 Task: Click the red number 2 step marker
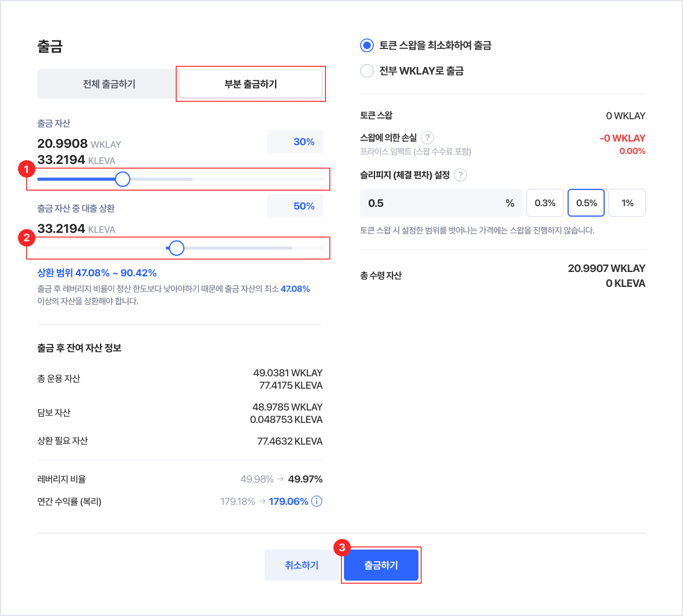(x=26, y=237)
